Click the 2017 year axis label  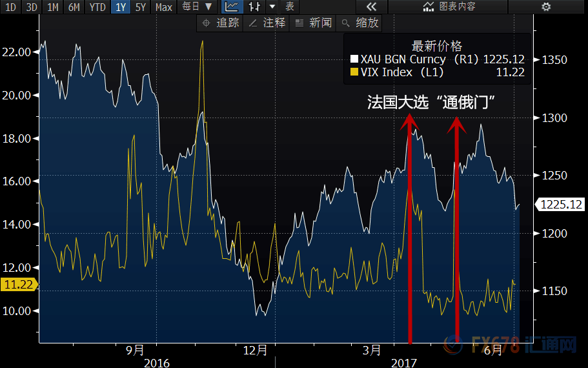(x=404, y=363)
